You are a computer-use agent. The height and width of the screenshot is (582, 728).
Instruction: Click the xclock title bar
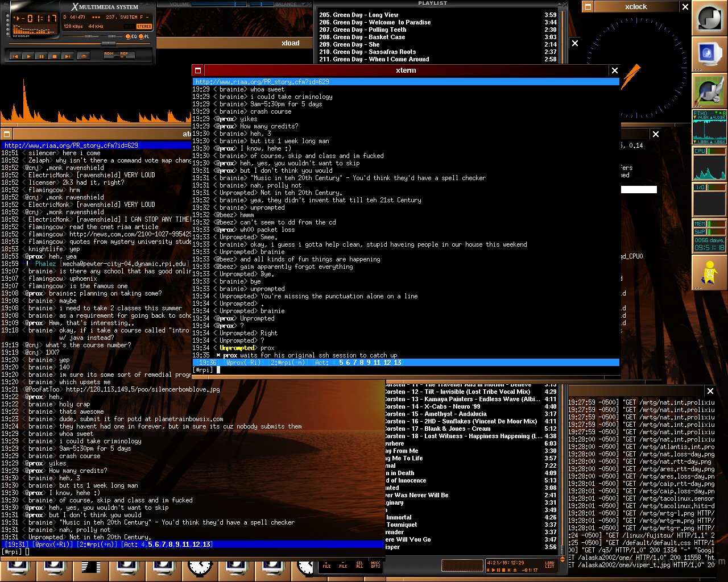(x=636, y=7)
